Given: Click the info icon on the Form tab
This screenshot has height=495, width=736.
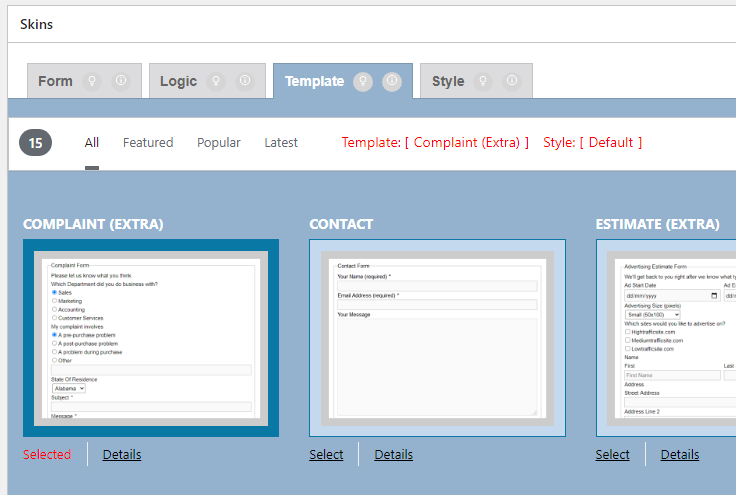Looking at the screenshot, I should (x=121, y=81).
